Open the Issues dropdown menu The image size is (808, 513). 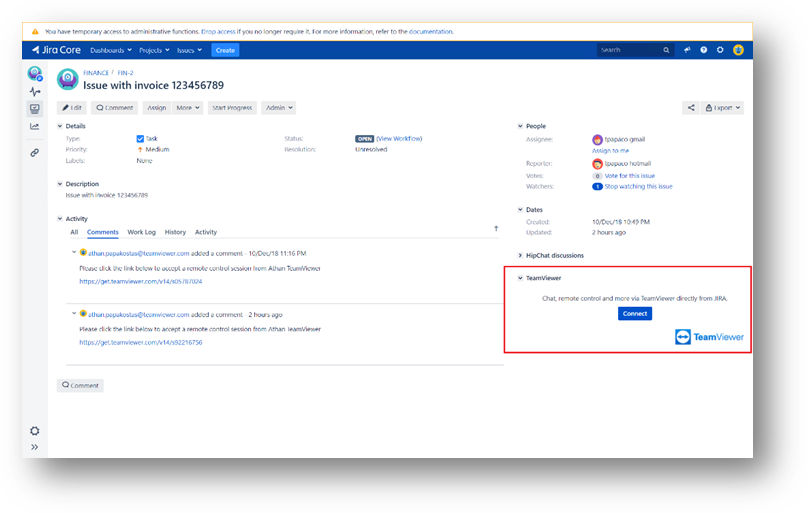tap(189, 50)
